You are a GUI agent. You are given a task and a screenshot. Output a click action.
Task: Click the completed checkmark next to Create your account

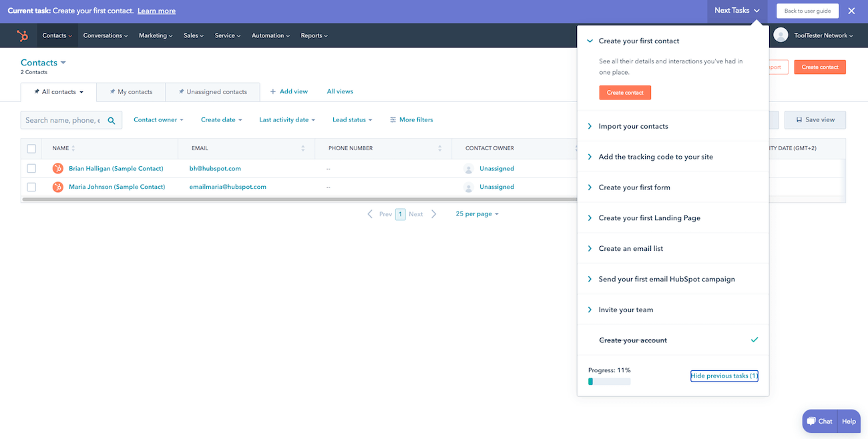point(754,340)
